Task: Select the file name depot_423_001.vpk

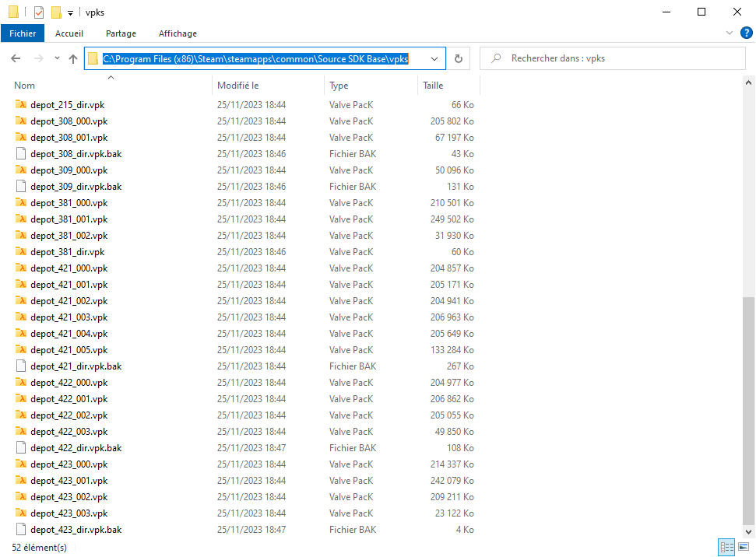Action: click(x=69, y=481)
